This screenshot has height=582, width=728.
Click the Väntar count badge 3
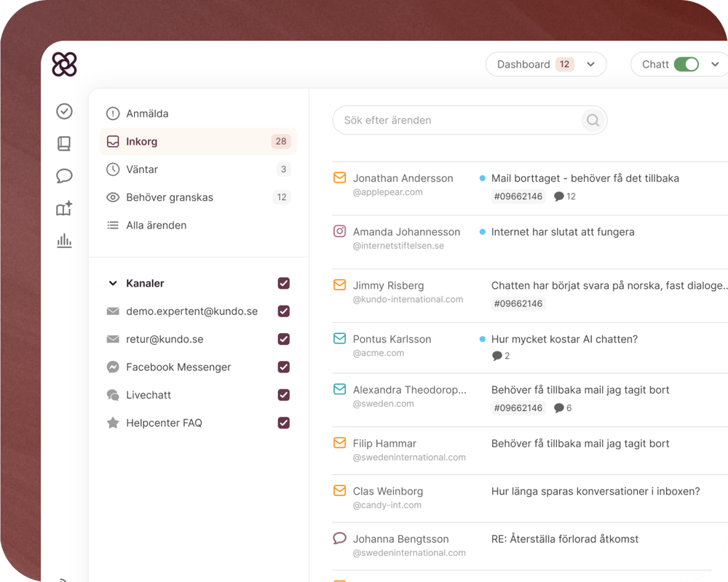click(283, 170)
